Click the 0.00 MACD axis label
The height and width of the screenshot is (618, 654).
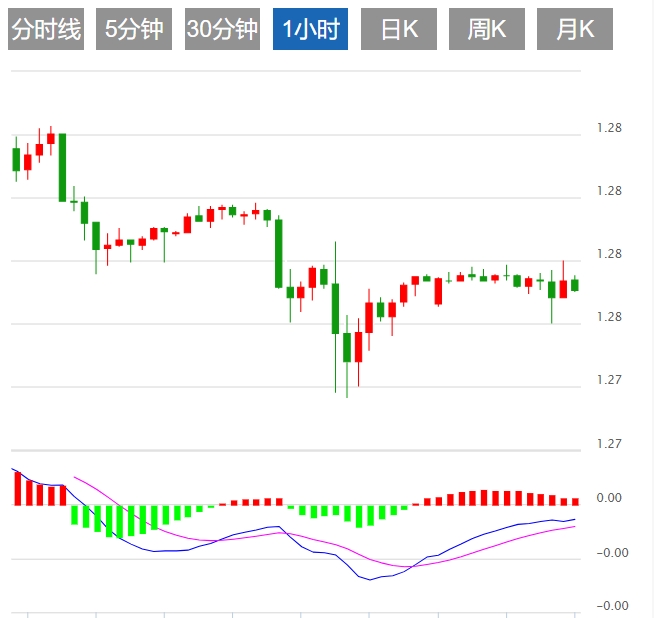[608, 498]
